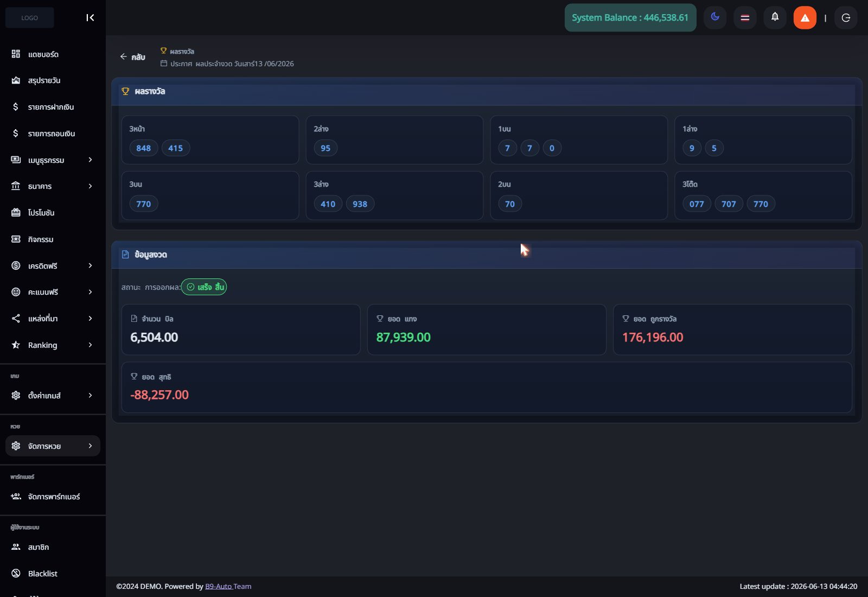Click the 707 chip under 3โต๊ด
The height and width of the screenshot is (597, 868).
click(729, 204)
